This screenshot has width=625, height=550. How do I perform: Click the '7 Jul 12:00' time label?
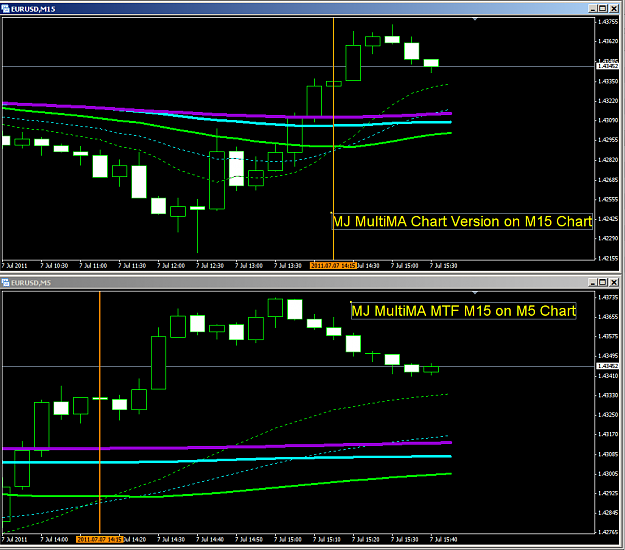tap(171, 265)
